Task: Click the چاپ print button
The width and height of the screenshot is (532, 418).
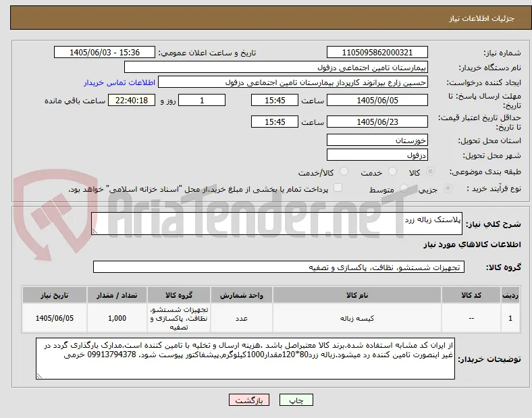Action: pos(296,400)
